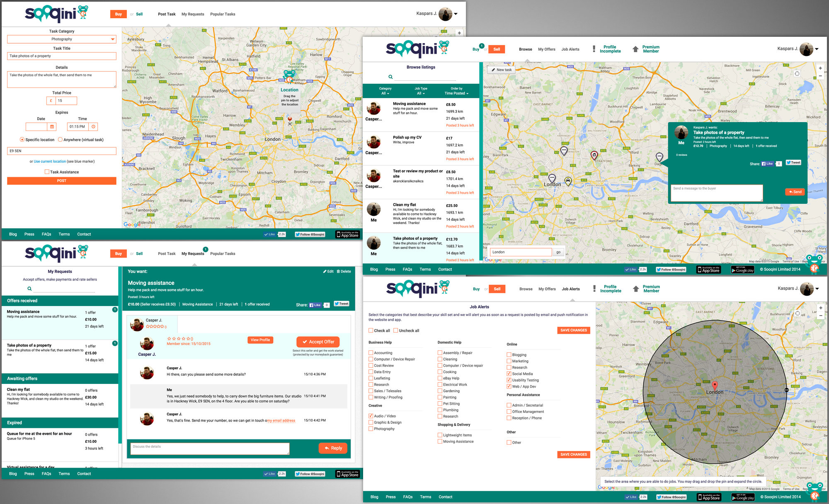
Task: Click the search magnifier under Browse listings
Action: click(390, 77)
